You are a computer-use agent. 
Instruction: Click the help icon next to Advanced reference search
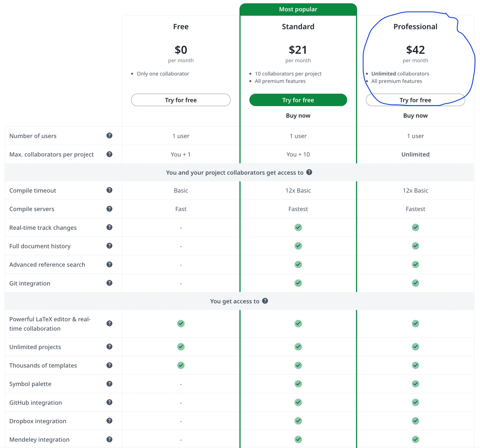(x=109, y=264)
